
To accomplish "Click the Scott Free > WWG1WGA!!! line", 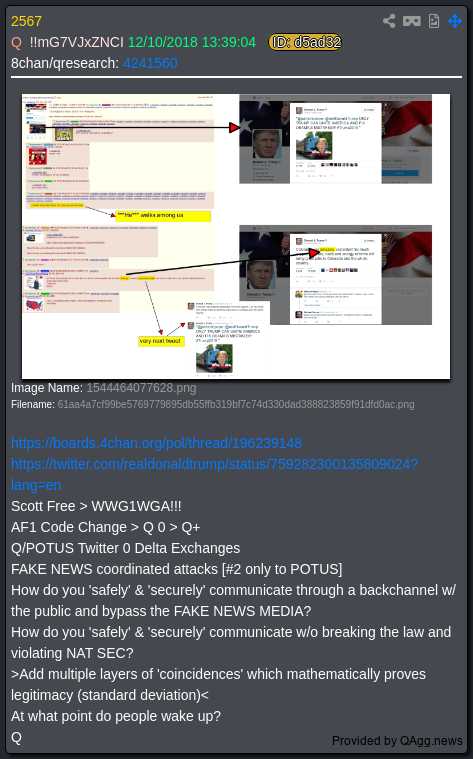I will (96, 506).
